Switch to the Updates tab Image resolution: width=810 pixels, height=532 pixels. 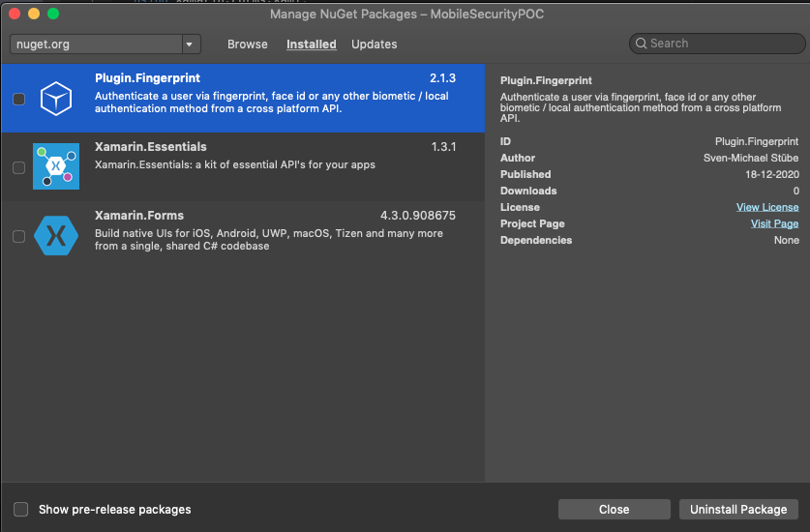point(375,44)
